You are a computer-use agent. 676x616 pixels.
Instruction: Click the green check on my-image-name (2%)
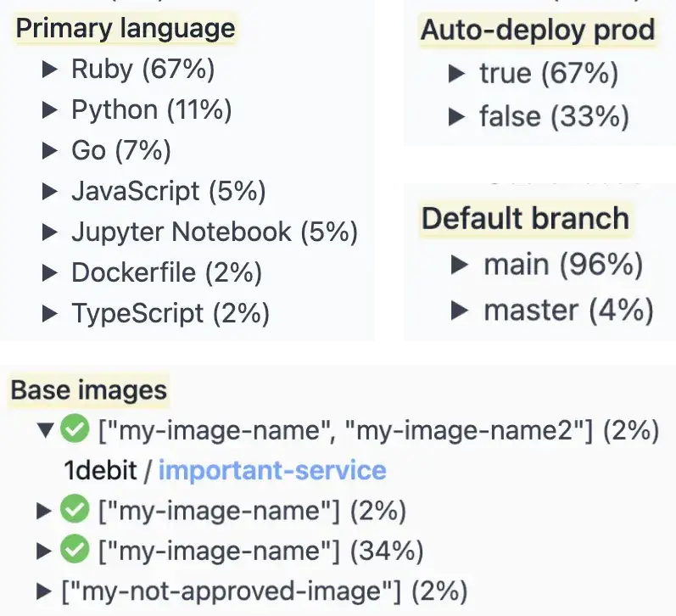tap(75, 511)
